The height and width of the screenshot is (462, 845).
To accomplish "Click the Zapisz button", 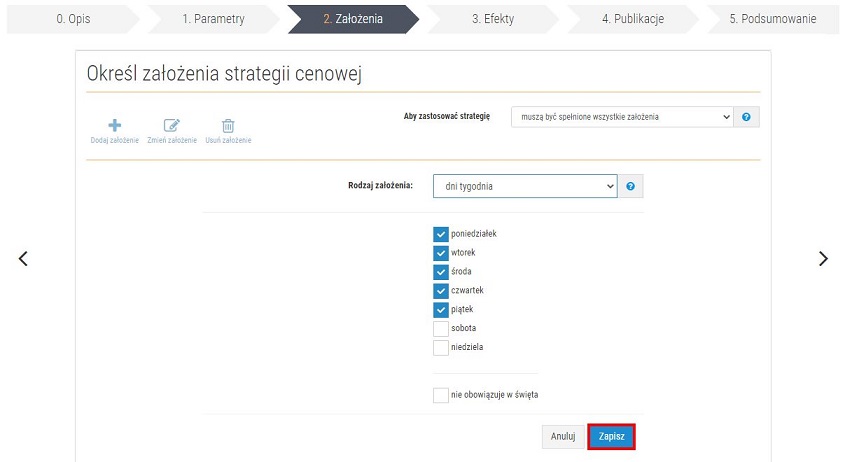I will click(612, 437).
